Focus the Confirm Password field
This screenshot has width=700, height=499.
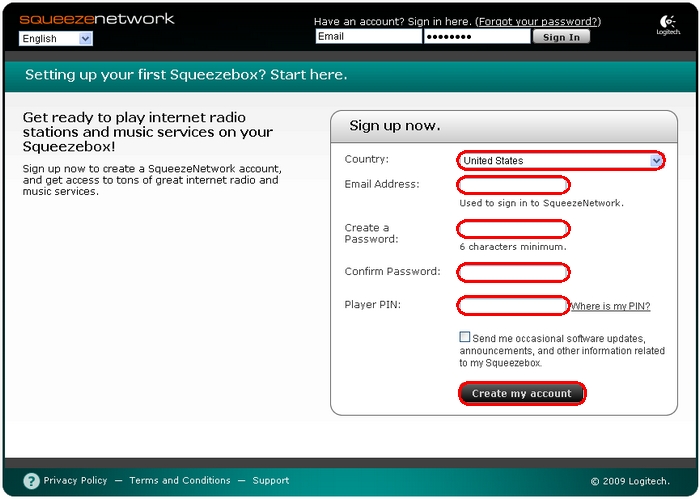click(513, 272)
